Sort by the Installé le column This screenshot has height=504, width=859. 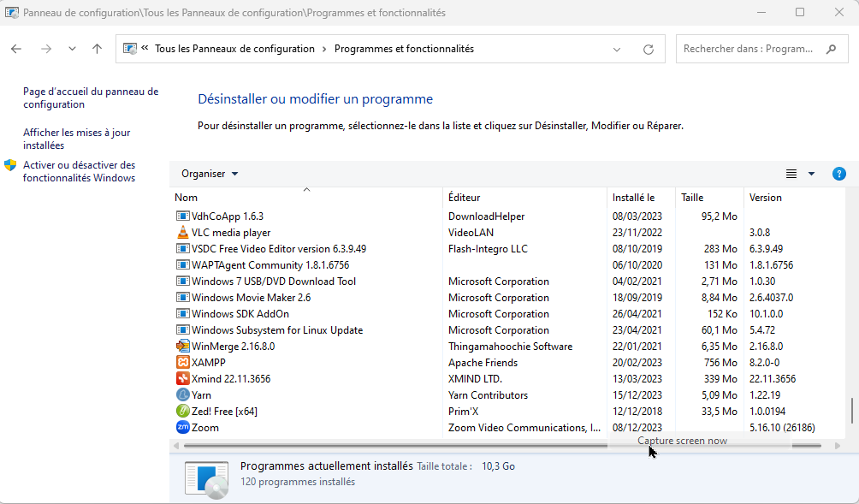coord(633,198)
